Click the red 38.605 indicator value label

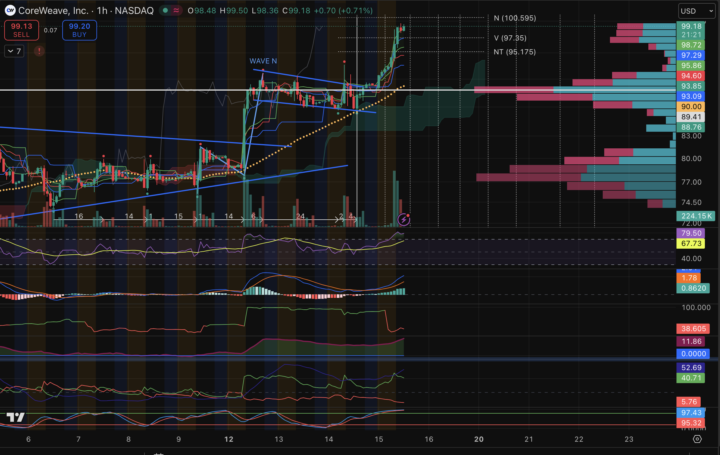(x=693, y=329)
